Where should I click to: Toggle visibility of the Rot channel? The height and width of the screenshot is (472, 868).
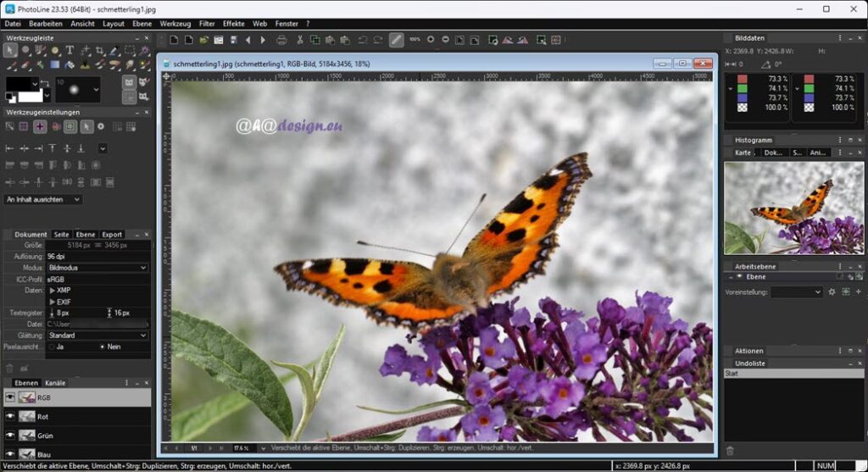pos(10,416)
